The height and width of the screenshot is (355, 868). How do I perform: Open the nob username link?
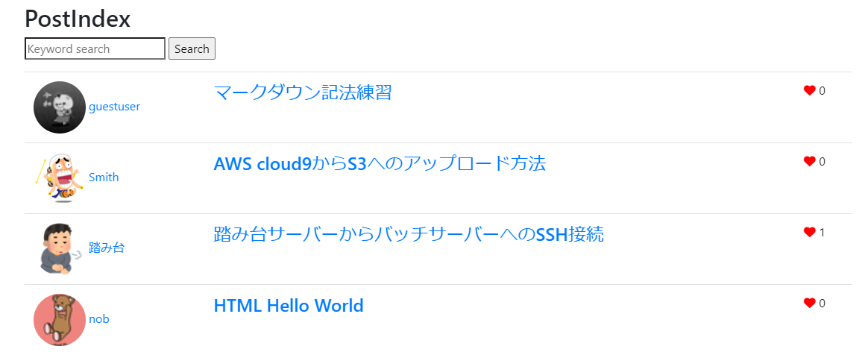pos(99,319)
